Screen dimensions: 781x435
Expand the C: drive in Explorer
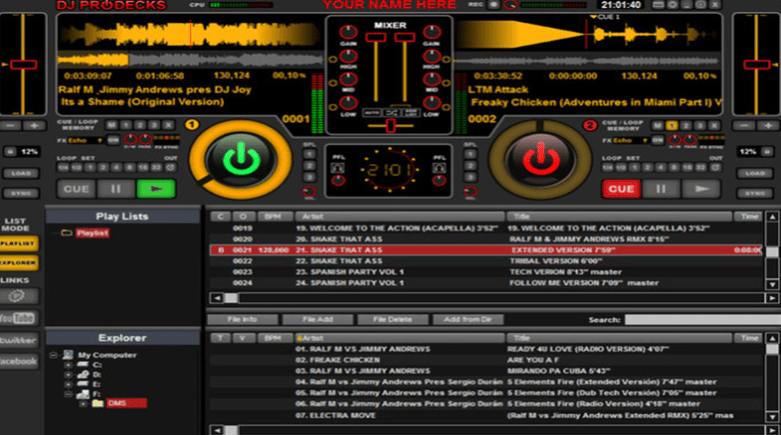[68, 365]
